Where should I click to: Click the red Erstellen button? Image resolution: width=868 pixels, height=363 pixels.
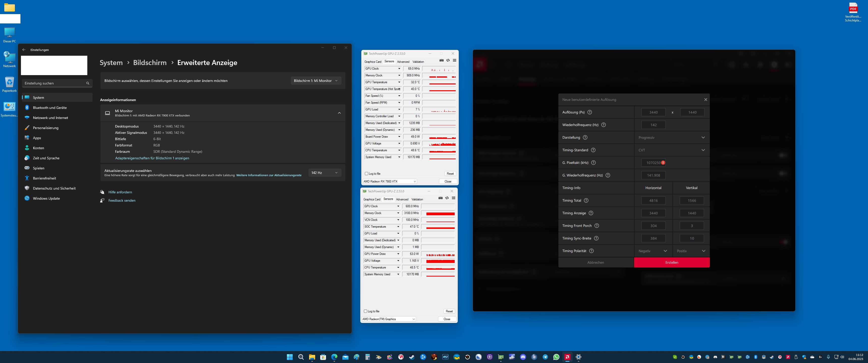point(671,263)
